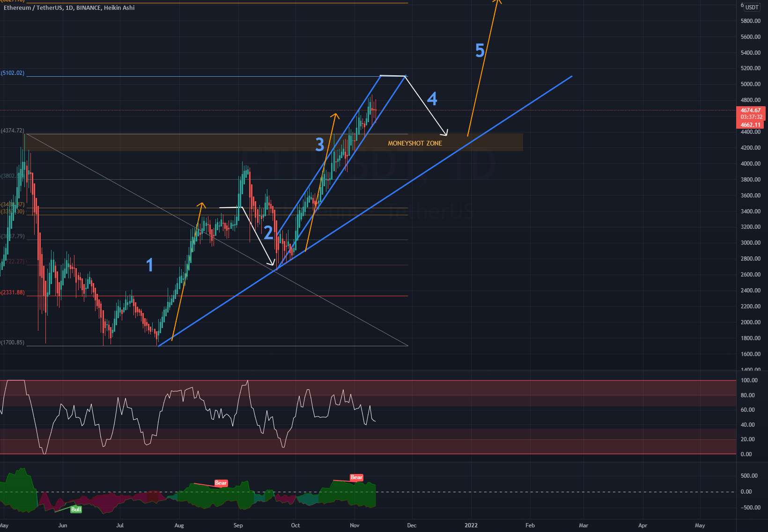Image resolution: width=768 pixels, height=532 pixels.
Task: Click the Mar label on time axis
Action: pyautogui.click(x=583, y=525)
